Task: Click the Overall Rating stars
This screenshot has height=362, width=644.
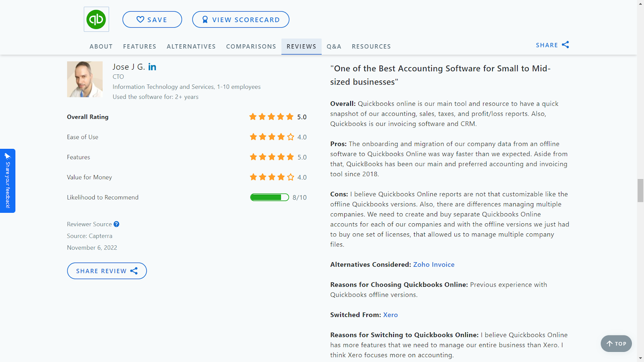Action: 271,117
